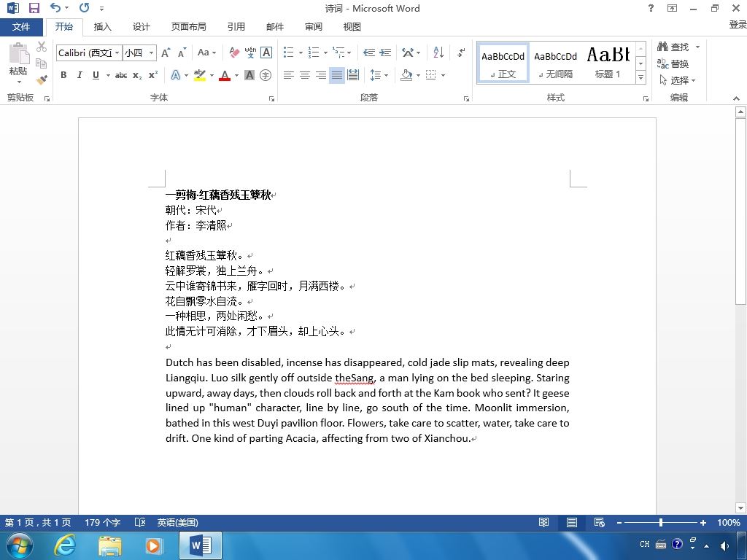This screenshot has width=747, height=560.
Task: Collapse the ribbon with arrow
Action: (737, 98)
